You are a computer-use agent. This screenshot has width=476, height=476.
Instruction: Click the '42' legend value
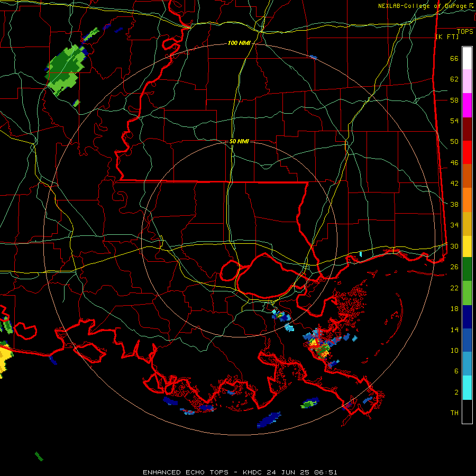click(x=454, y=183)
